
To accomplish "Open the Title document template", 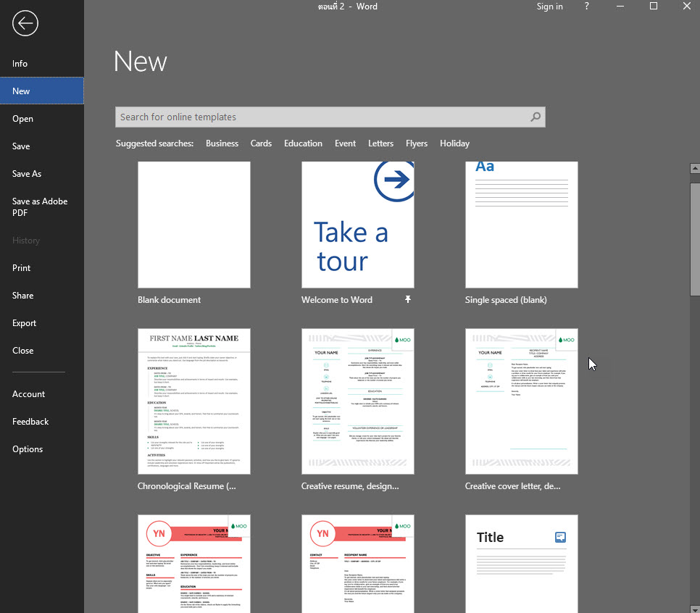I will [522, 564].
